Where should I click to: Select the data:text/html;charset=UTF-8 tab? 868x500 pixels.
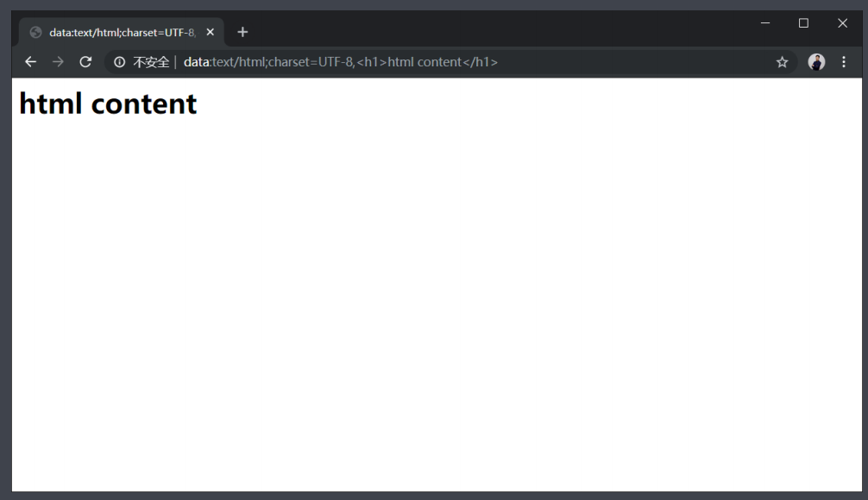click(121, 32)
